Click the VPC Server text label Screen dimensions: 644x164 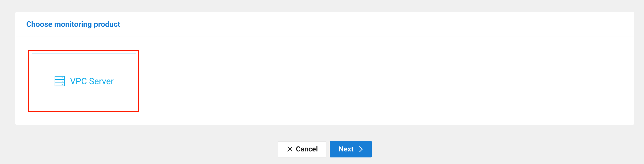click(x=92, y=81)
